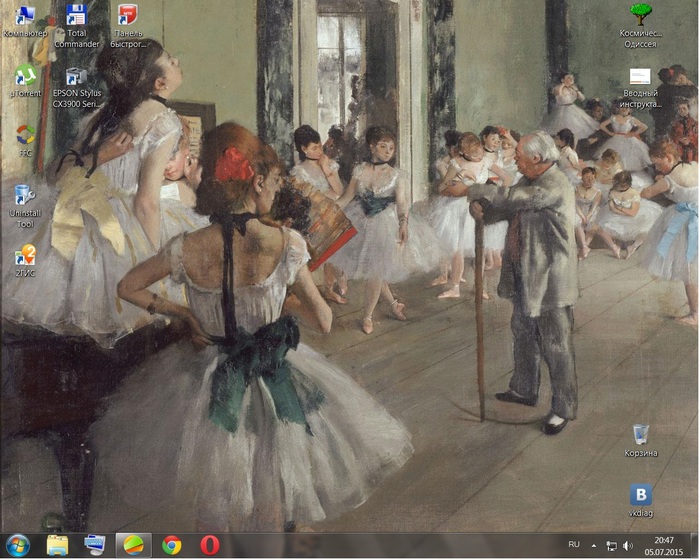
Task: Open the EPSON Stylus CX3900 shortcut
Action: (x=76, y=88)
